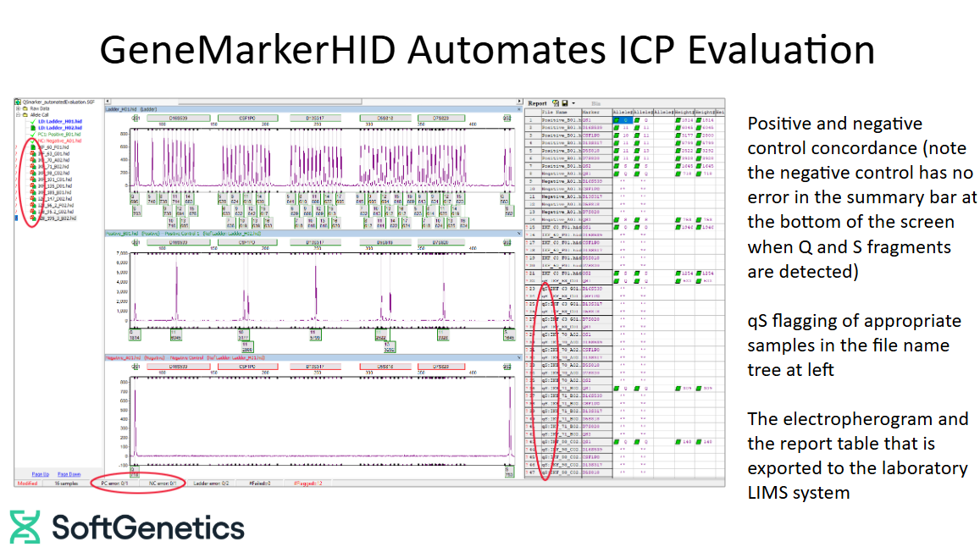
Task: Click the PC error: 0/1 status entry
Action: [x=114, y=483]
